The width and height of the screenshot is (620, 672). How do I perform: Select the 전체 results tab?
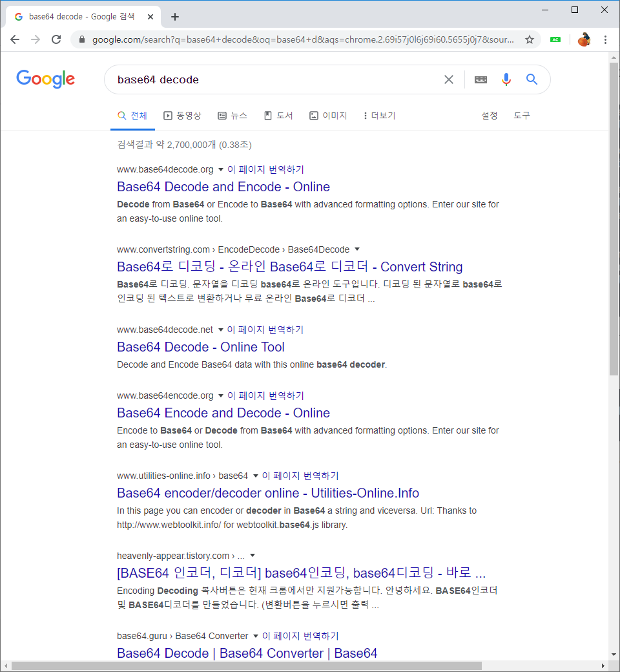pyautogui.click(x=132, y=116)
